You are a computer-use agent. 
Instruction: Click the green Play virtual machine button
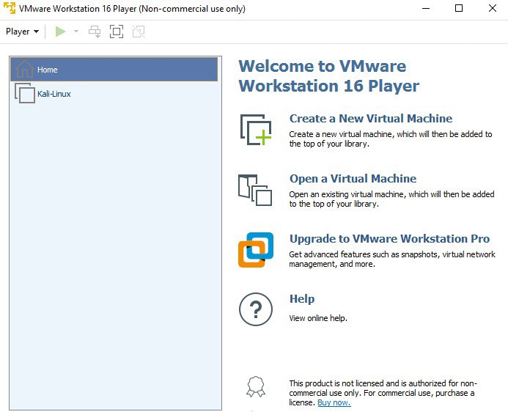point(61,32)
